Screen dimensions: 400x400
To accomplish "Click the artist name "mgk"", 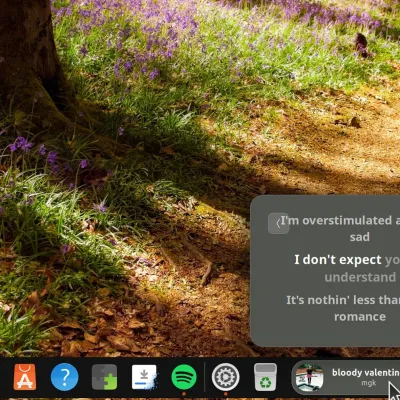I will (369, 383).
